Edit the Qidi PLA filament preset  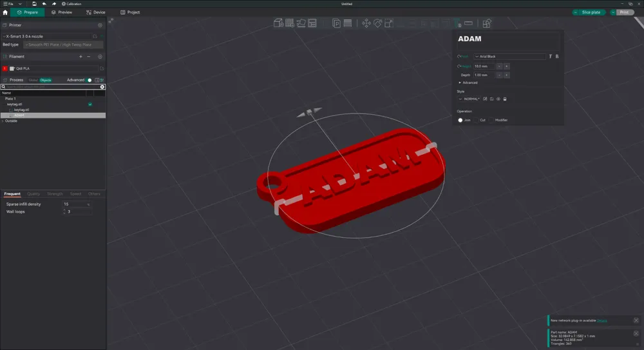tap(102, 69)
